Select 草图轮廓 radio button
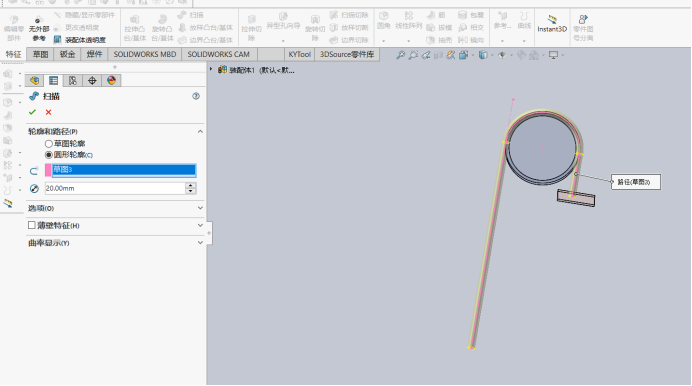The height and width of the screenshot is (386, 692). [49, 144]
